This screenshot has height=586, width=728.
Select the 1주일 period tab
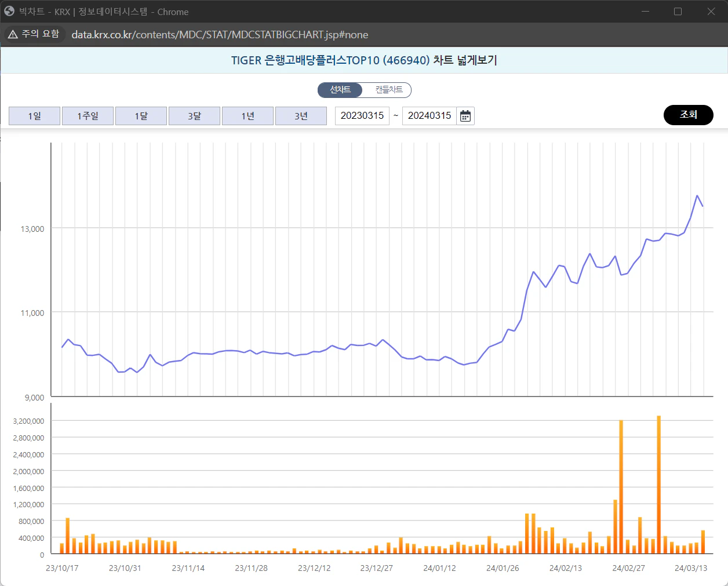coord(88,116)
